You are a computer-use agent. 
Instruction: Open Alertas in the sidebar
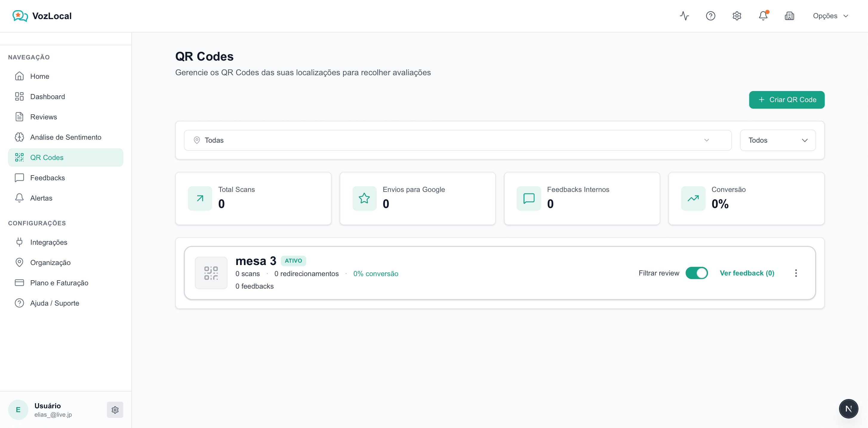point(65,198)
